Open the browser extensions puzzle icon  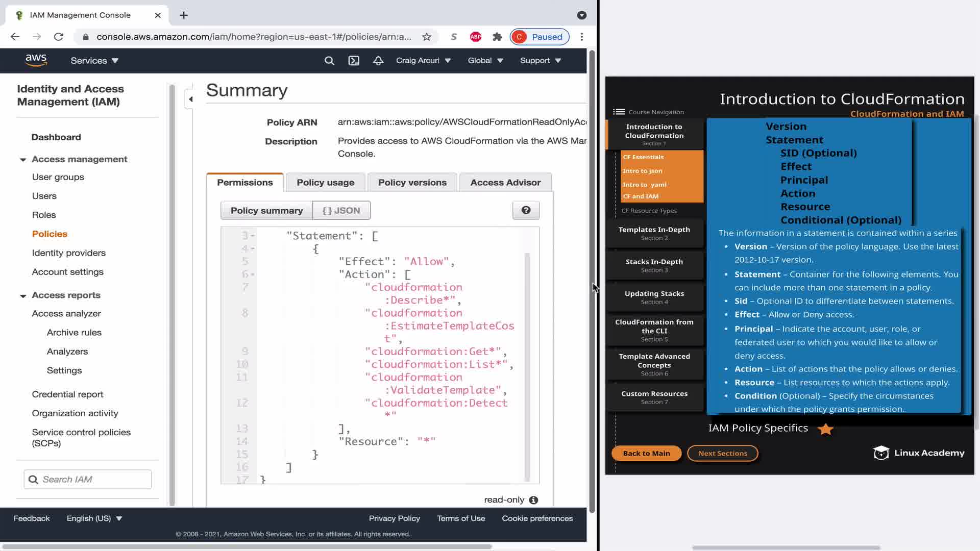pos(497,37)
